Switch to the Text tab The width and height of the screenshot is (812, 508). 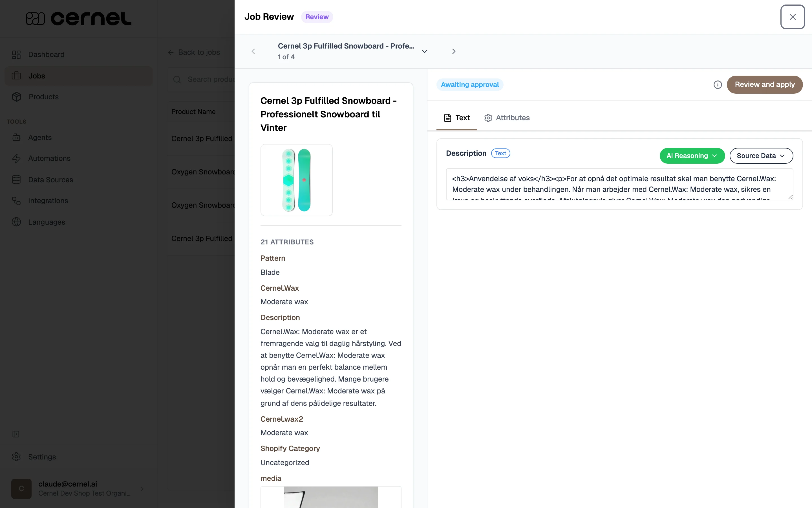pyautogui.click(x=457, y=118)
